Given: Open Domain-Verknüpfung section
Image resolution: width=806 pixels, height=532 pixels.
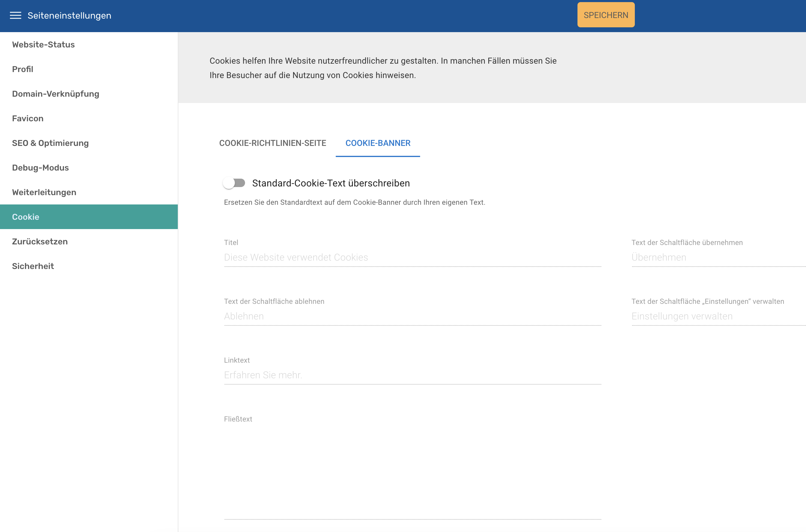Looking at the screenshot, I should pos(89,94).
